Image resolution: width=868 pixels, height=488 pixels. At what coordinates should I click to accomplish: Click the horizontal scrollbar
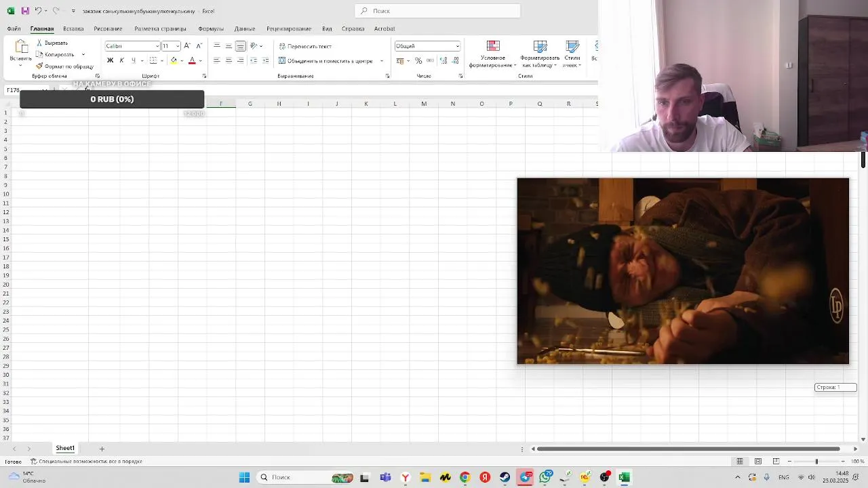click(x=688, y=449)
